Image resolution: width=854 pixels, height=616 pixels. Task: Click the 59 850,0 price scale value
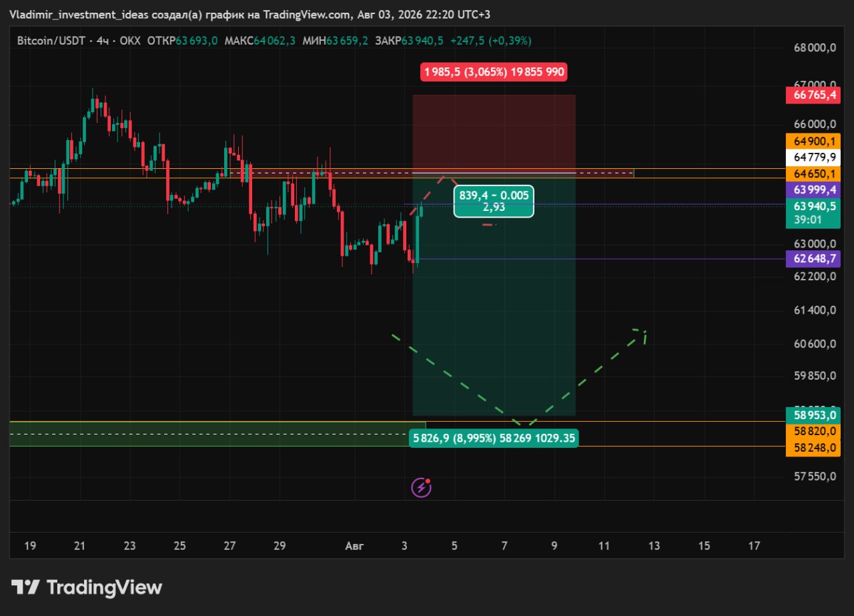click(x=815, y=376)
